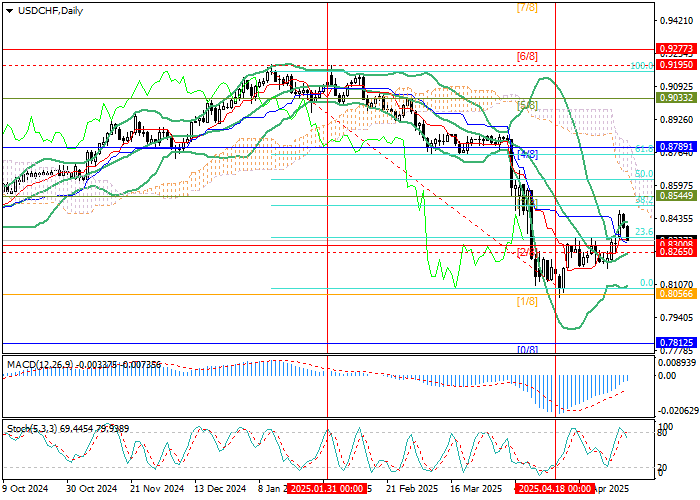The height and width of the screenshot is (500, 700).
Task: Click the 13 Dec 2024 date on the time axis
Action: (221, 490)
